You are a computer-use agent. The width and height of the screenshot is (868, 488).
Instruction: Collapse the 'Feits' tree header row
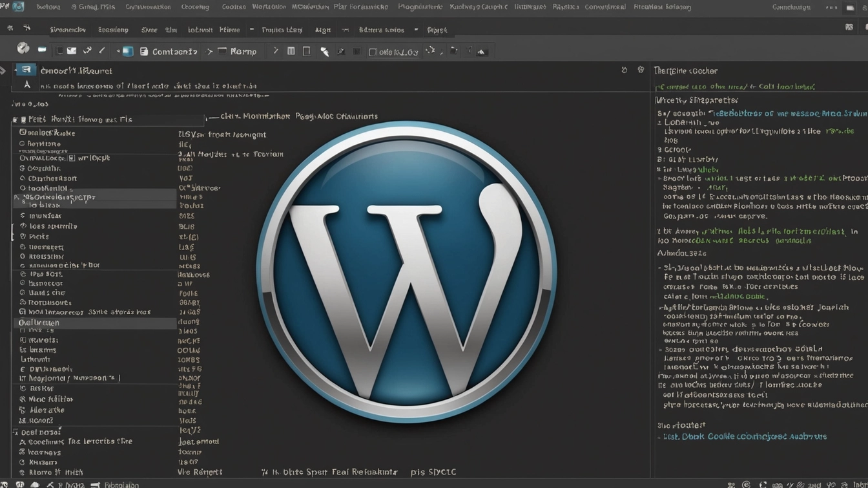pos(15,120)
